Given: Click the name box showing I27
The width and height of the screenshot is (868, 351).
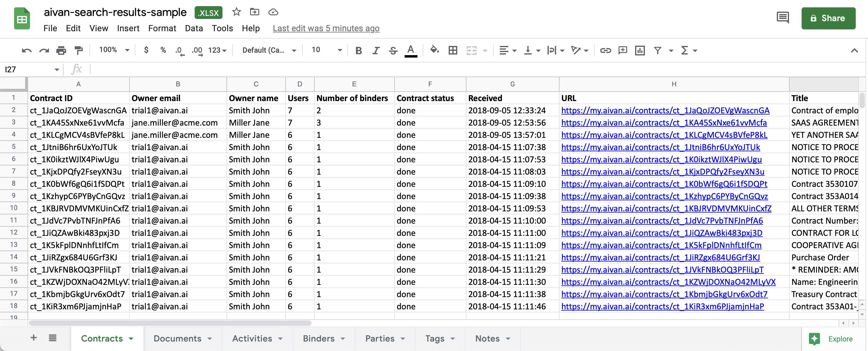Looking at the screenshot, I should click(x=31, y=70).
